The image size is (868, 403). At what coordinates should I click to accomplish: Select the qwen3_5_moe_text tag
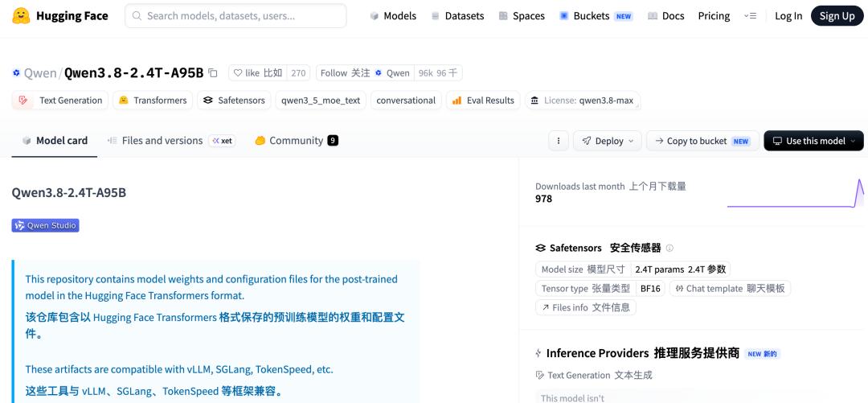[321, 101]
